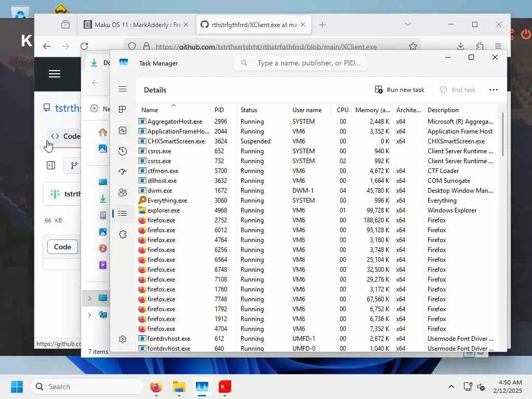Sort processes by CPU column

click(x=342, y=110)
